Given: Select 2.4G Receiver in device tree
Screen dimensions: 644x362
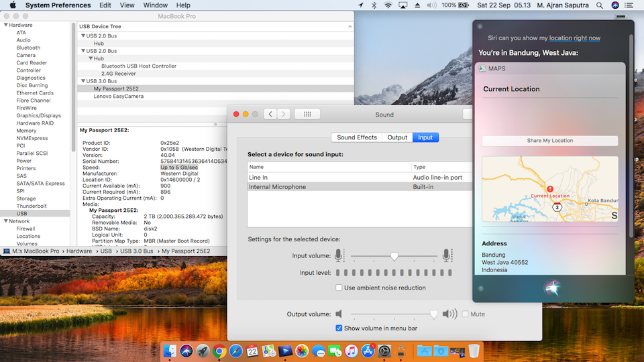Looking at the screenshot, I should point(118,74).
